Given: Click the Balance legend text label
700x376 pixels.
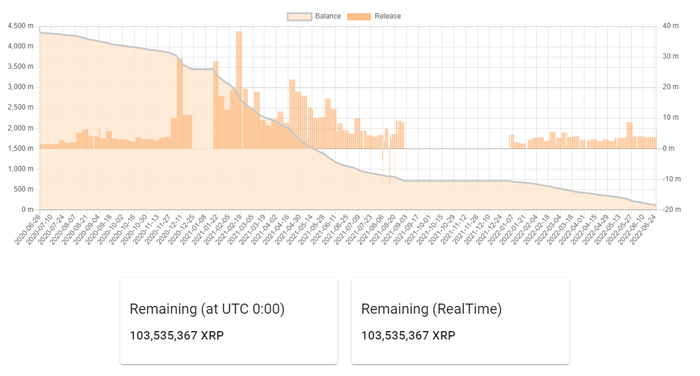Looking at the screenshot, I should (x=328, y=16).
